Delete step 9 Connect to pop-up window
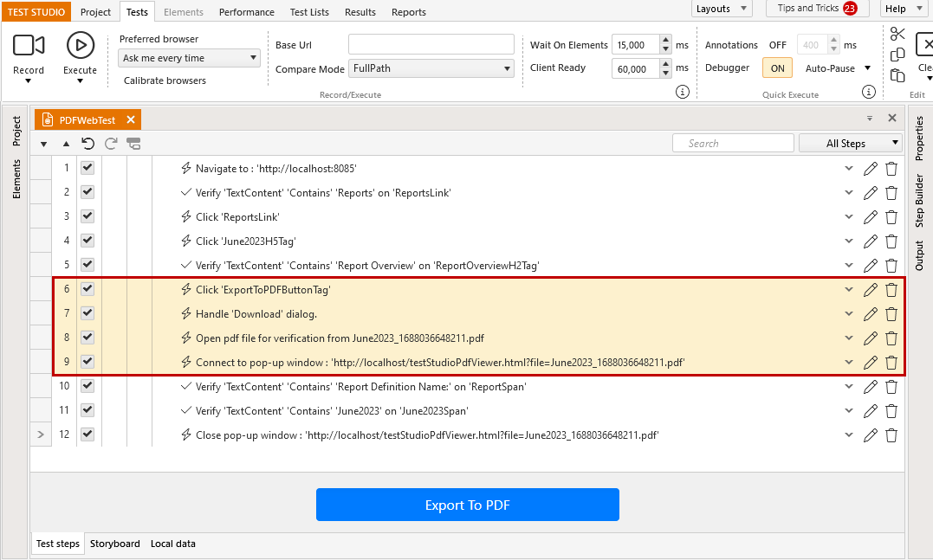The height and width of the screenshot is (560, 933). (x=891, y=363)
